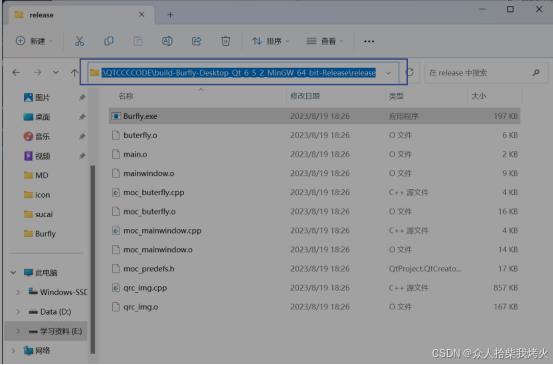Sort by 大小 size column header
This screenshot has width=553, height=365.
[x=479, y=96]
